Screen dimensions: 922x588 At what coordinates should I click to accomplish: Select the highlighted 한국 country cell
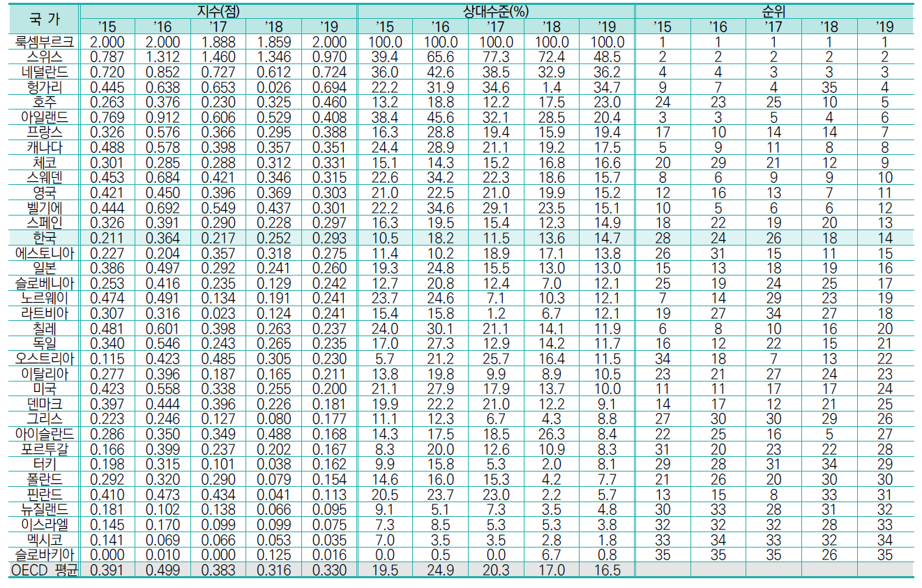click(43, 239)
